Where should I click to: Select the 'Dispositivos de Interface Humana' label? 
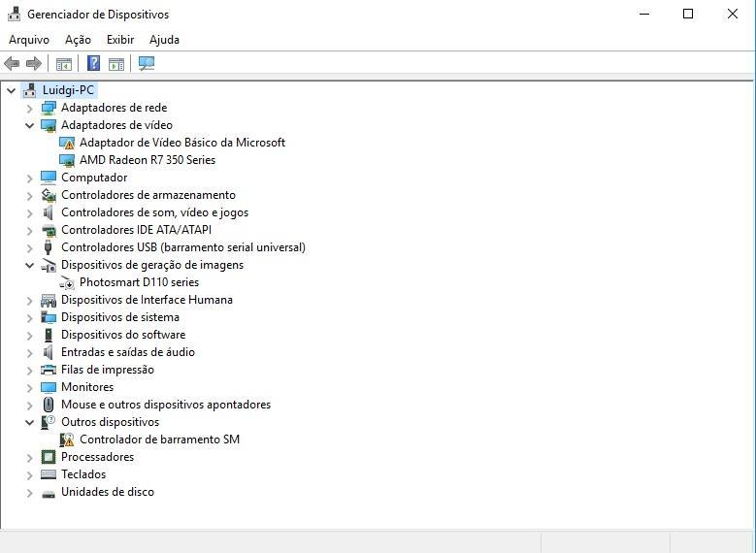[x=148, y=300]
